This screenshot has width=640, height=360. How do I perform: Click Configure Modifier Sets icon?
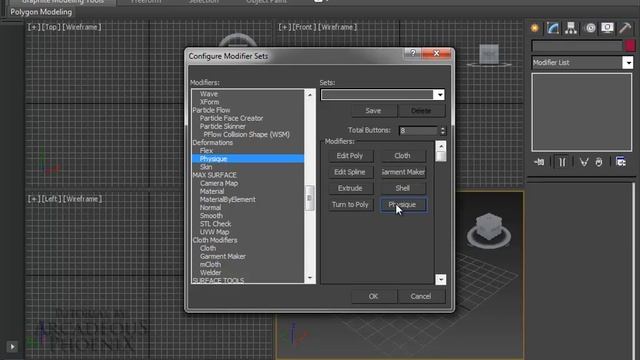(621, 162)
